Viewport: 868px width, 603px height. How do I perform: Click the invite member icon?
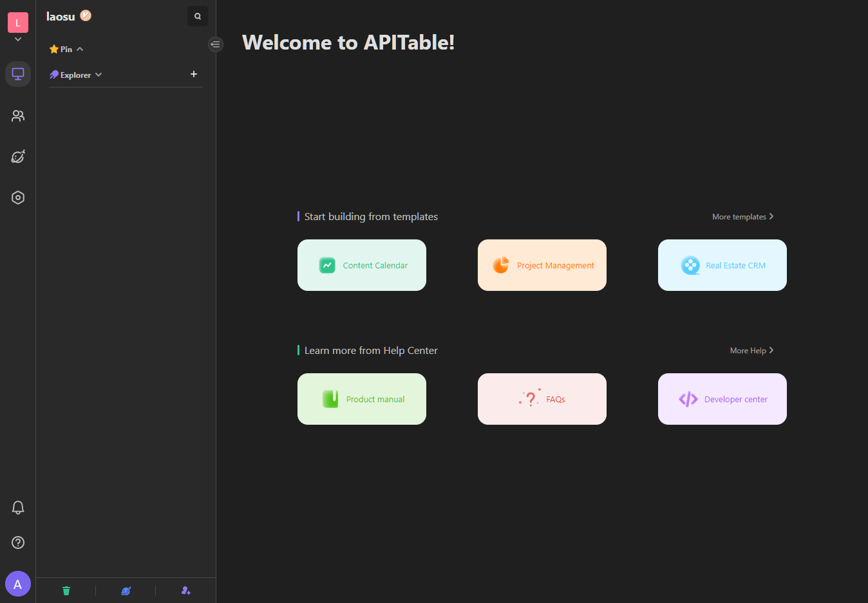186,591
